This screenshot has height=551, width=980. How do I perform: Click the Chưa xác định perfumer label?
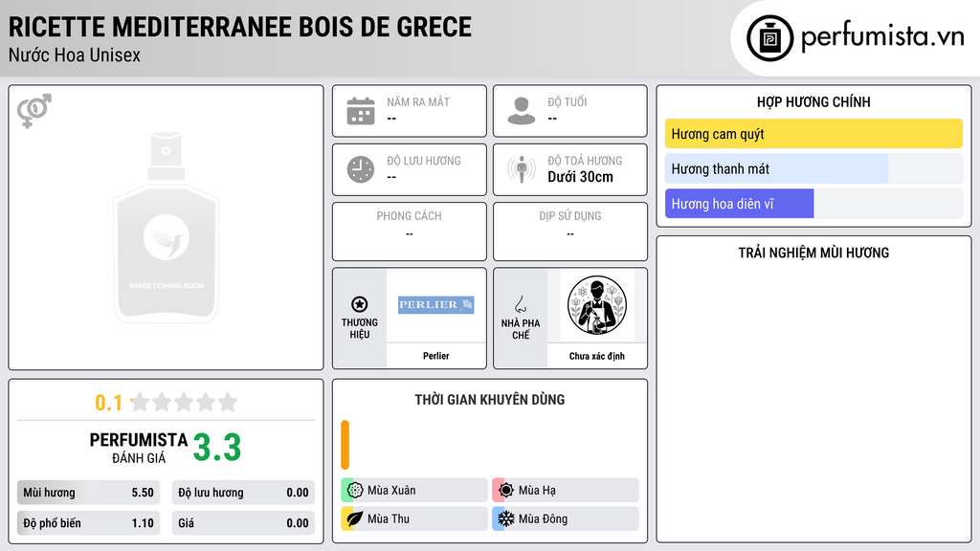pyautogui.click(x=597, y=356)
